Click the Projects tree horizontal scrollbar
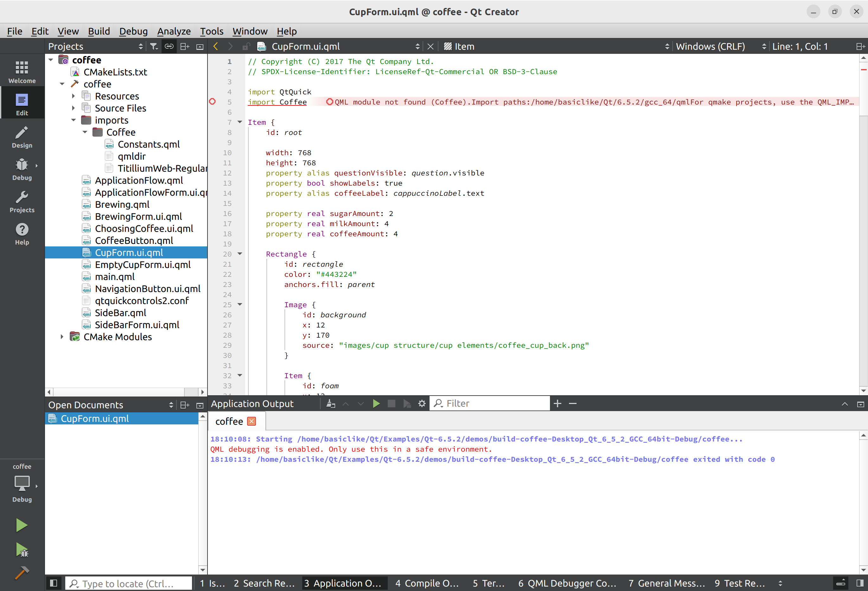Screen dimensions: 868x591 (x=119, y=392)
